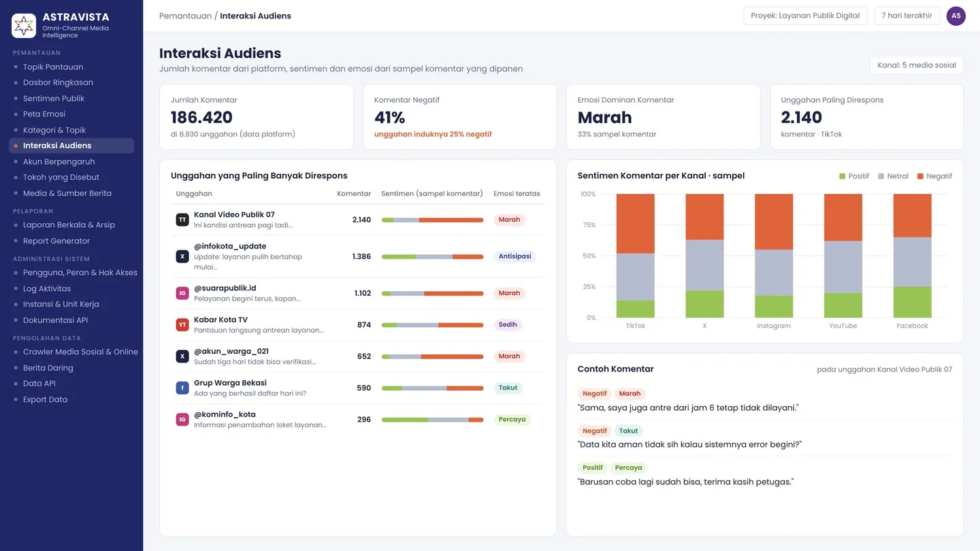Click the Instagram icon beside @kominfo_kota
Image resolution: width=980 pixels, height=551 pixels.
(x=182, y=420)
